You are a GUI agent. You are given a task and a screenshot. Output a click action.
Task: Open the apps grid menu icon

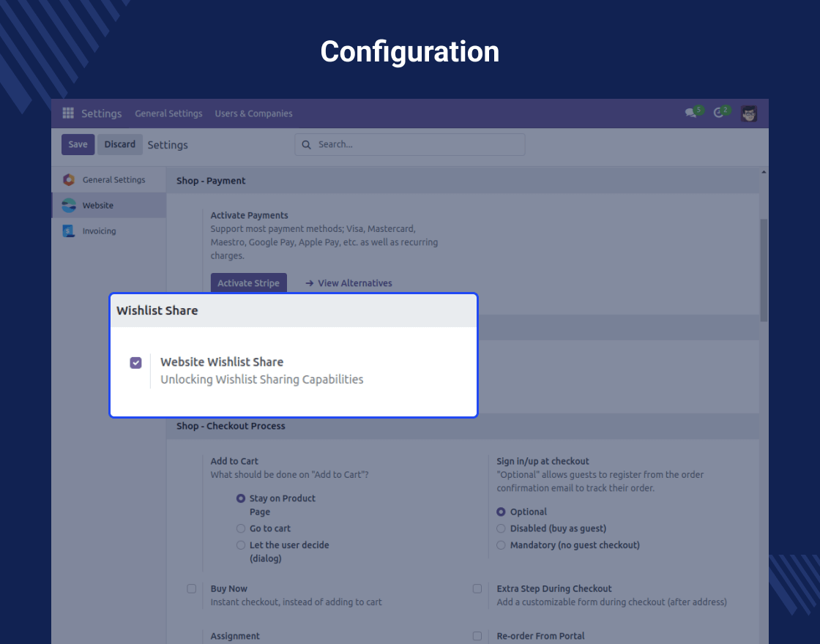point(68,113)
